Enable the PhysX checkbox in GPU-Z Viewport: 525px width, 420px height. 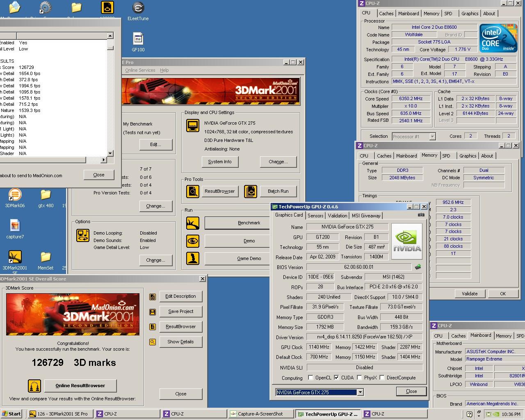click(359, 378)
